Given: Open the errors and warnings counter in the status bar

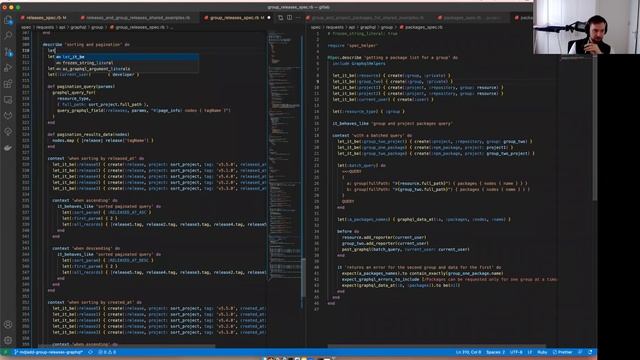Looking at the screenshot, I should 107,352.
